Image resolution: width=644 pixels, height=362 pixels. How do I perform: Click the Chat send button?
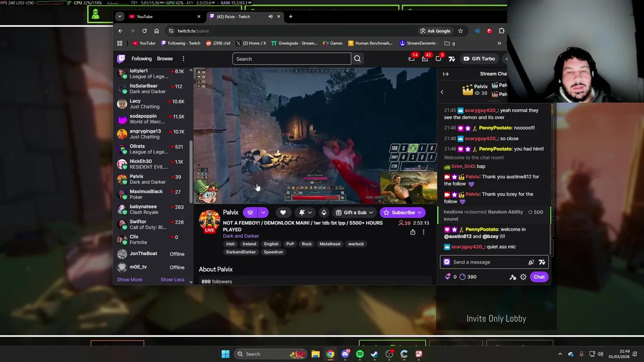click(539, 277)
